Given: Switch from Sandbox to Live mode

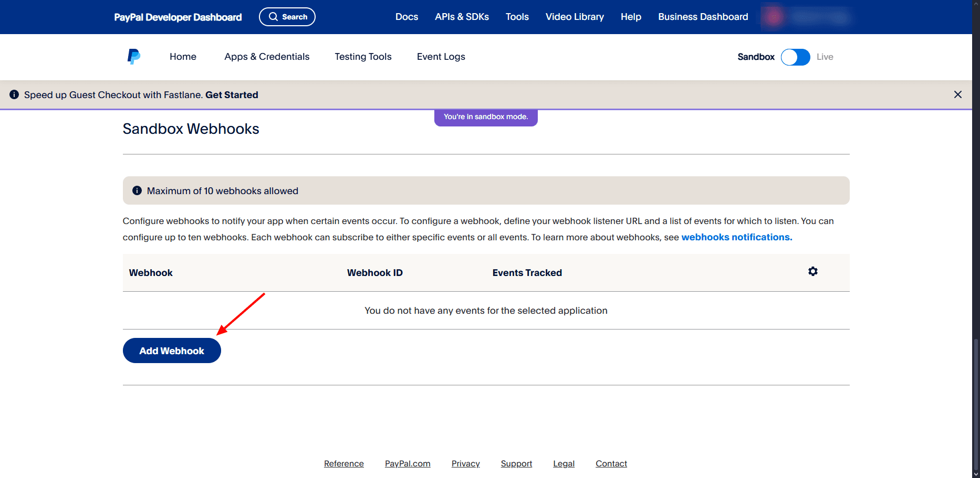Looking at the screenshot, I should [x=795, y=57].
